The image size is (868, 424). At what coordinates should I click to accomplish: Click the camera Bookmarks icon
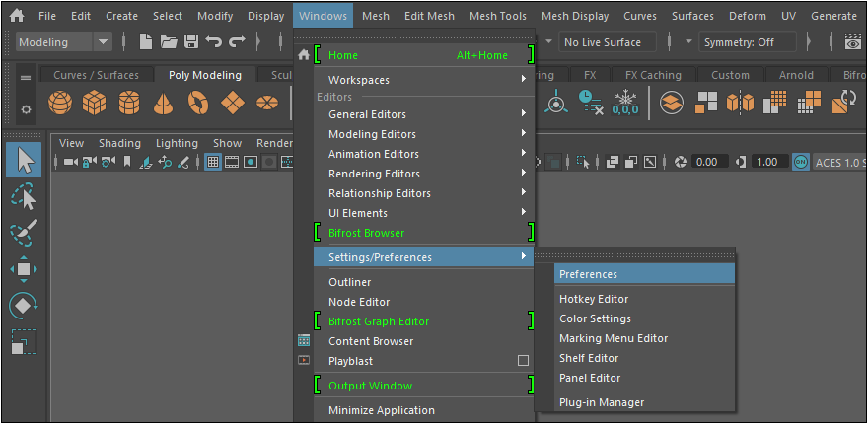coord(127,162)
